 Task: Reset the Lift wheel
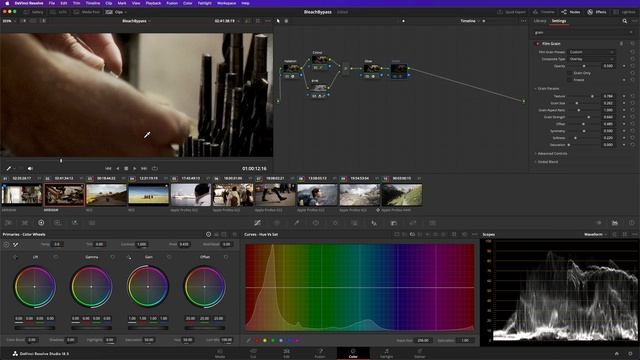[x=56, y=257]
